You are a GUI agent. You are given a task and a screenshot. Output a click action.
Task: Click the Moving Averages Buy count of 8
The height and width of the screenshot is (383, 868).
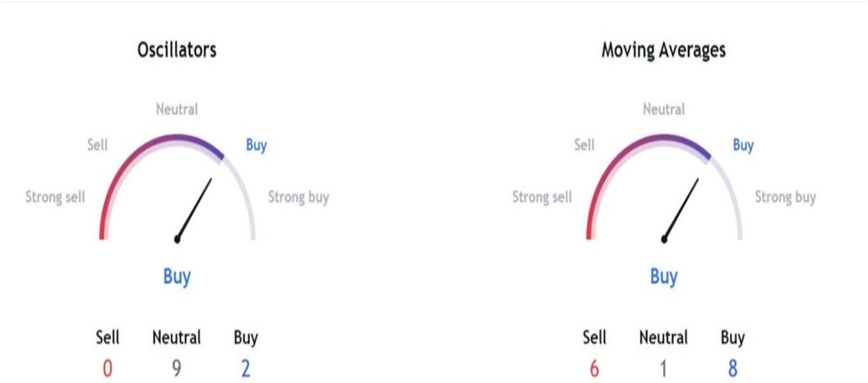733,368
